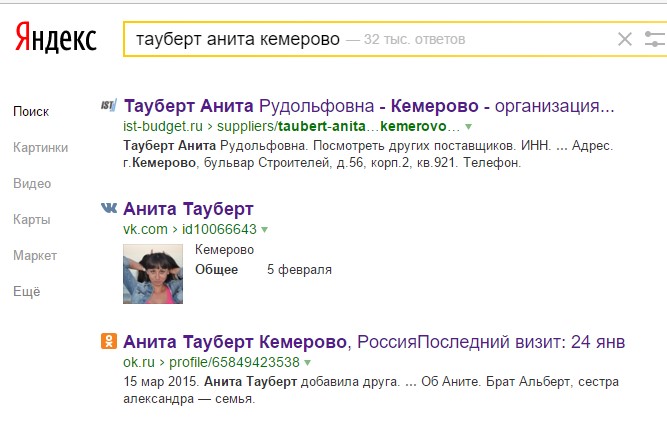
Task: Open profile/65849423538 link
Action: pos(234,362)
